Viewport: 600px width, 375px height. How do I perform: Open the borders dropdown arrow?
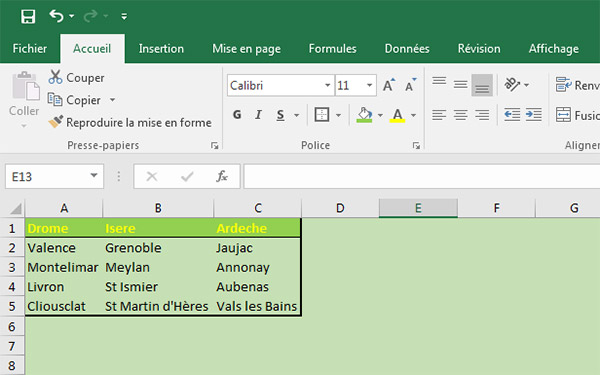tap(339, 115)
